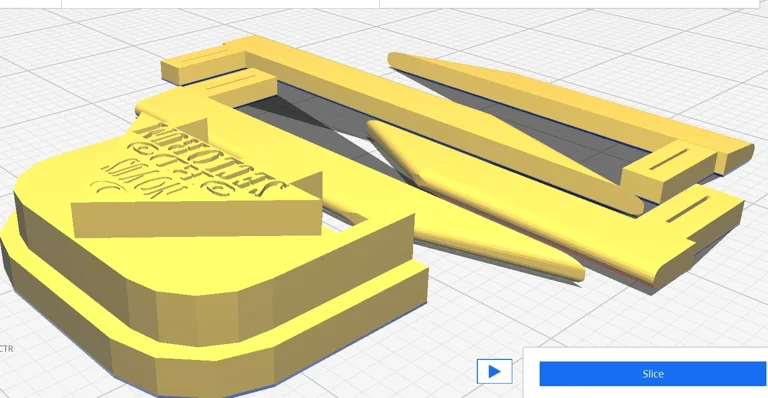Click the wide white panel at top center
This screenshot has height=398, width=768.
(220, 3)
